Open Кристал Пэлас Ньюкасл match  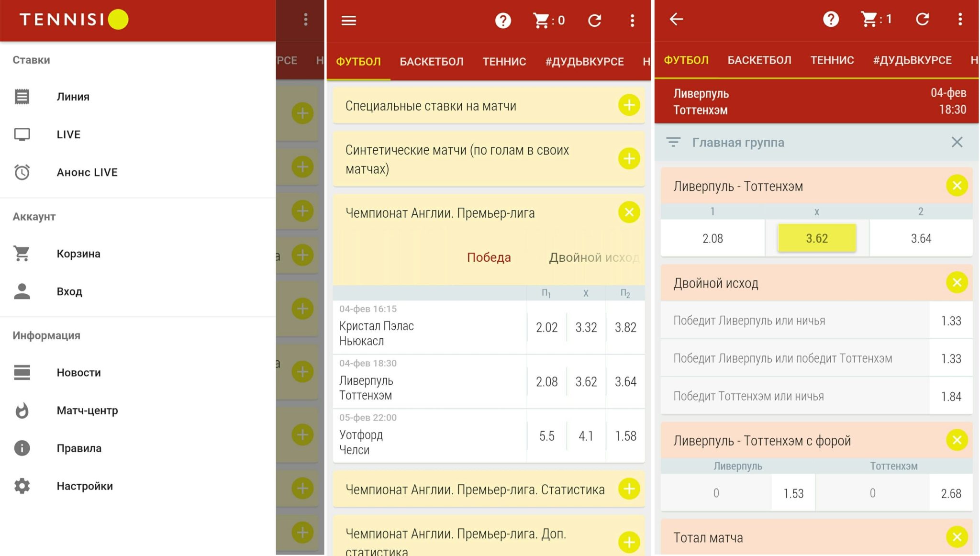(430, 327)
